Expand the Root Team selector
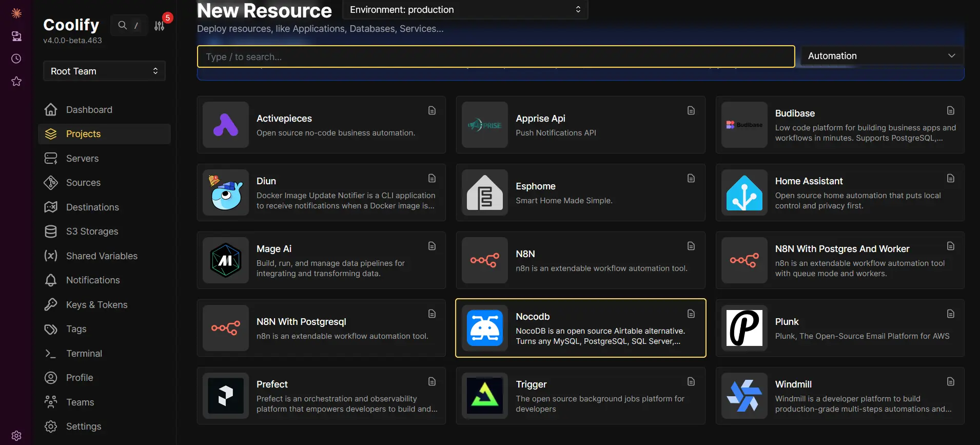This screenshot has width=980, height=445. 104,71
